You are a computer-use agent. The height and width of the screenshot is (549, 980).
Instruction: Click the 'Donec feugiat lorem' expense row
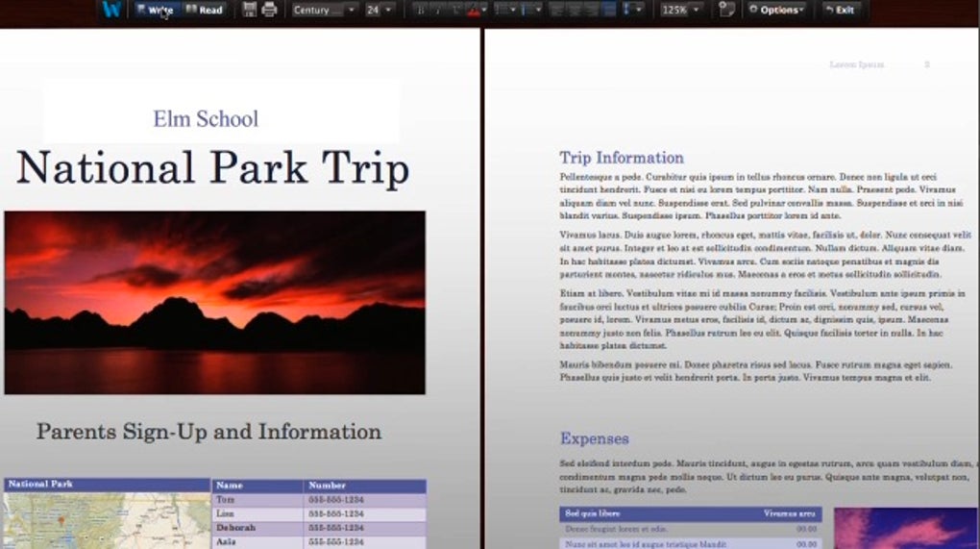click(x=691, y=529)
